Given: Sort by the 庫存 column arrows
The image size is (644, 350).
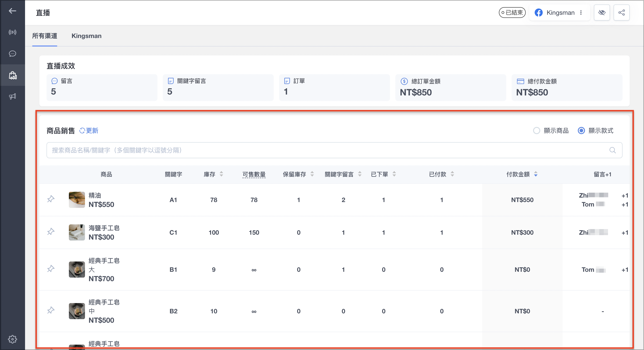Looking at the screenshot, I should (221, 174).
